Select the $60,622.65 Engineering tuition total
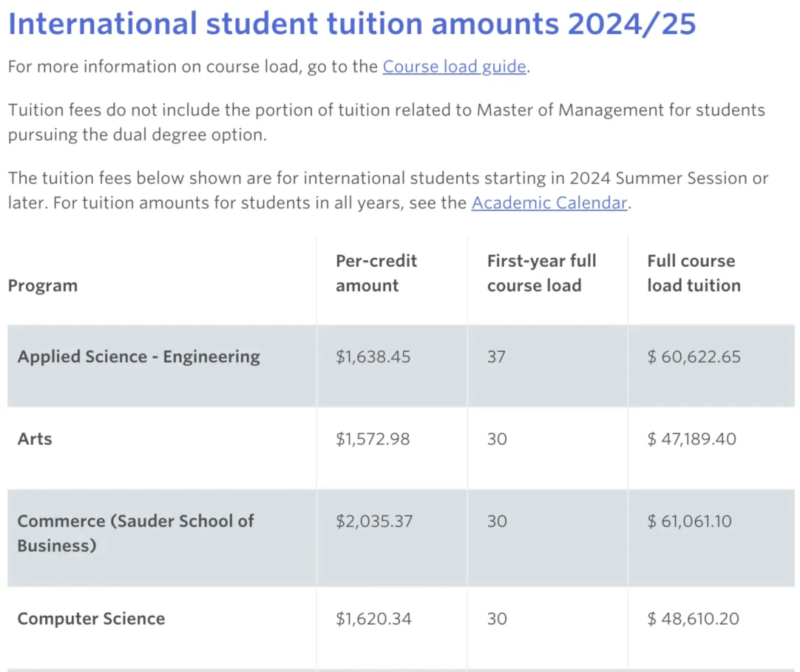 click(x=694, y=357)
